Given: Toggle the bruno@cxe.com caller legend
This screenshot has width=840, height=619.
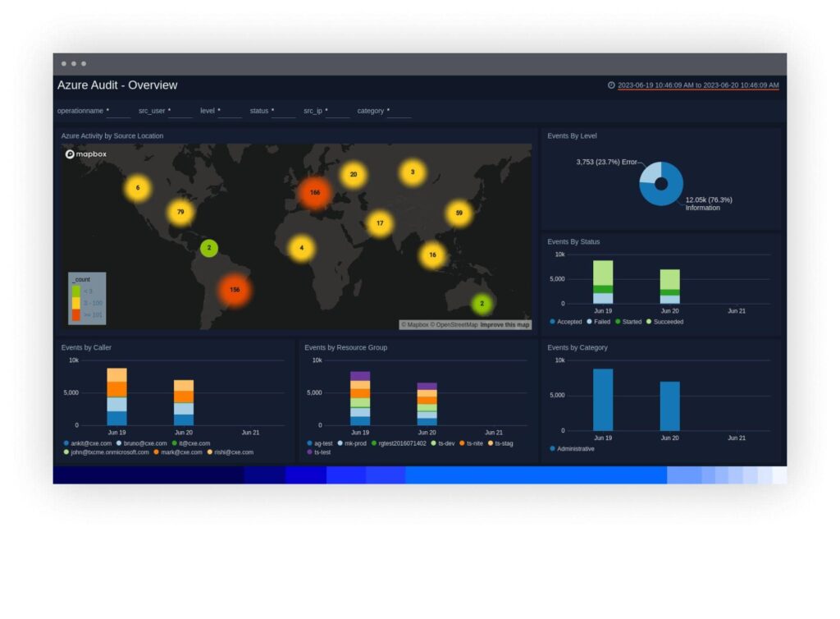Looking at the screenshot, I should (x=142, y=444).
